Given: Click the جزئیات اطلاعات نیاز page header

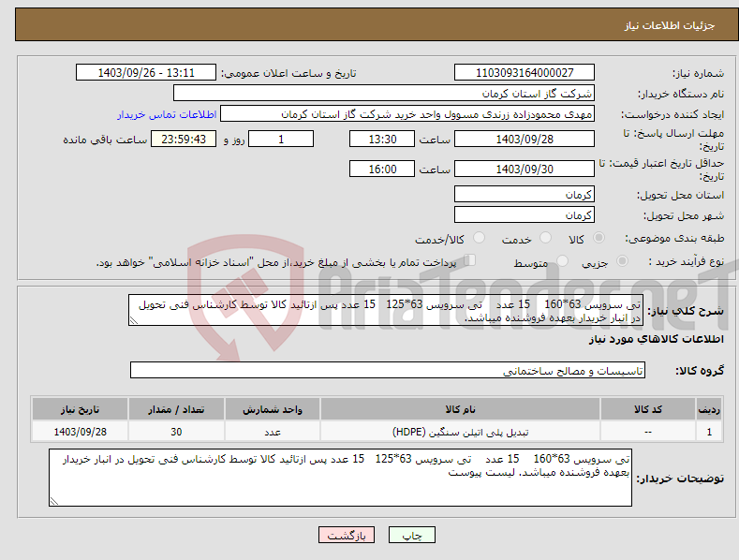Looking at the screenshot, I should [x=670, y=25].
